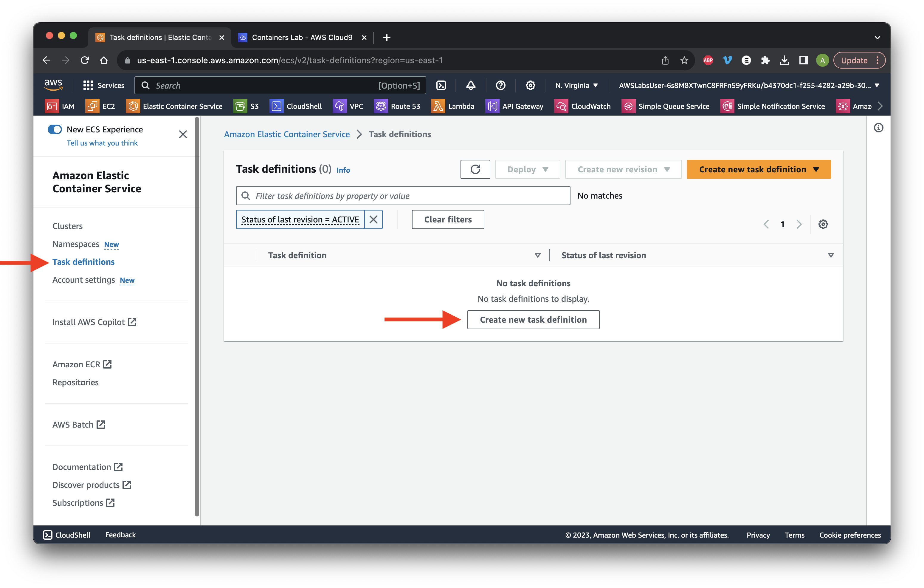Open the AWS help question mark menu

tap(500, 85)
